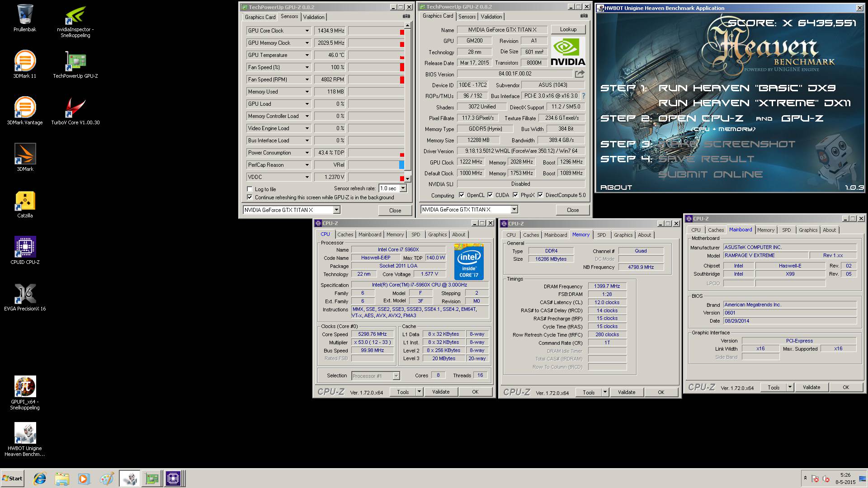This screenshot has height=488, width=868.
Task: Open TechPowerUp GPU-Z desktop shortcut
Action: pyautogui.click(x=75, y=65)
